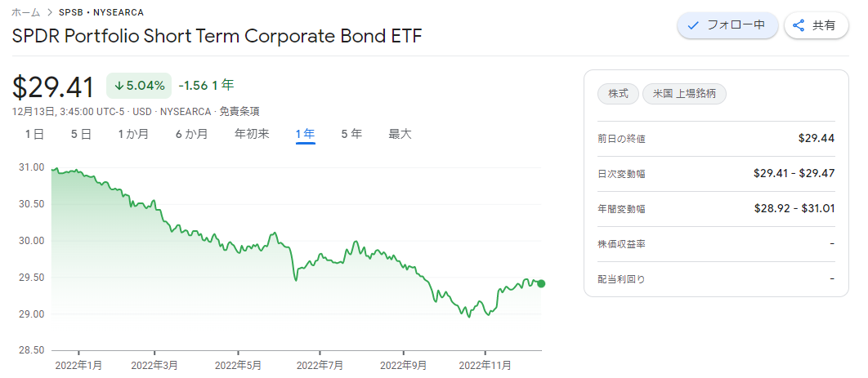Click the chart line near 2022年7月
This screenshot has width=868, height=378.
point(320,256)
